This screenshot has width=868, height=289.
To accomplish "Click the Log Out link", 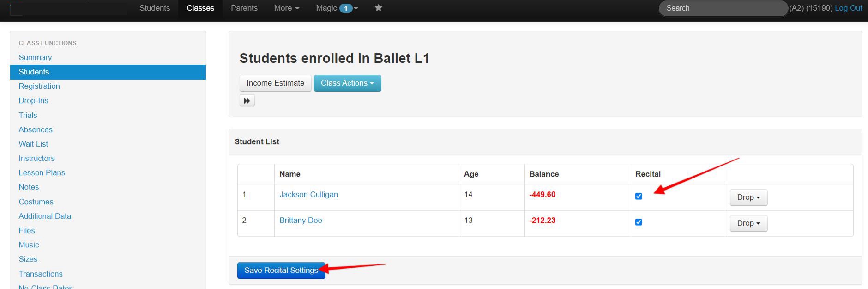I will coord(848,8).
